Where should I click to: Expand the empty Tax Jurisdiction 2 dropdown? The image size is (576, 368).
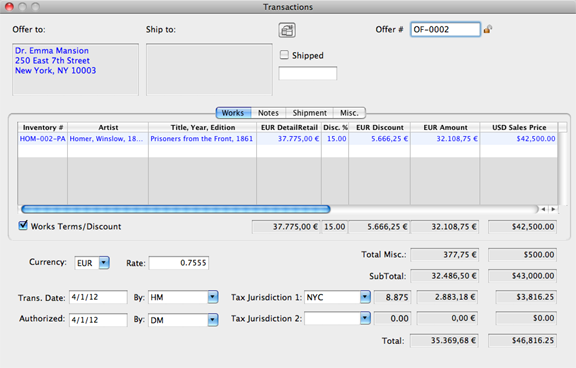(x=365, y=318)
